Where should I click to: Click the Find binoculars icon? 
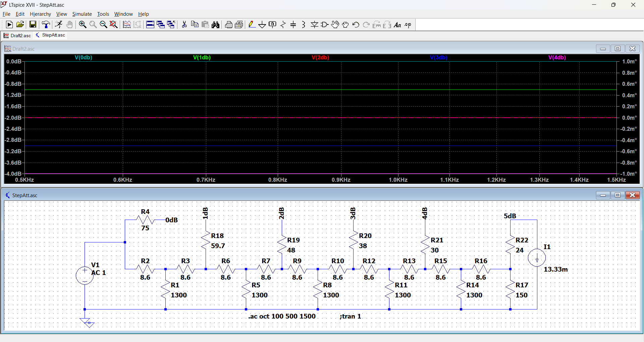[x=216, y=24]
